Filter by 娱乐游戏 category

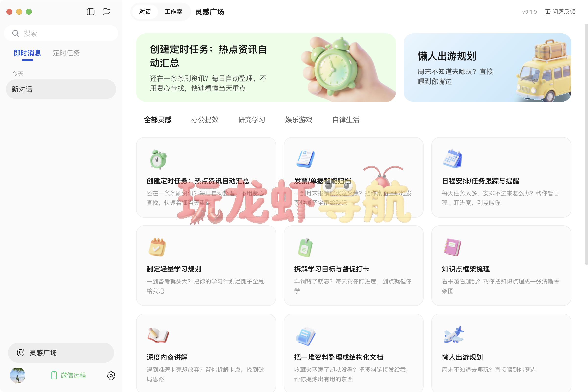[299, 120]
